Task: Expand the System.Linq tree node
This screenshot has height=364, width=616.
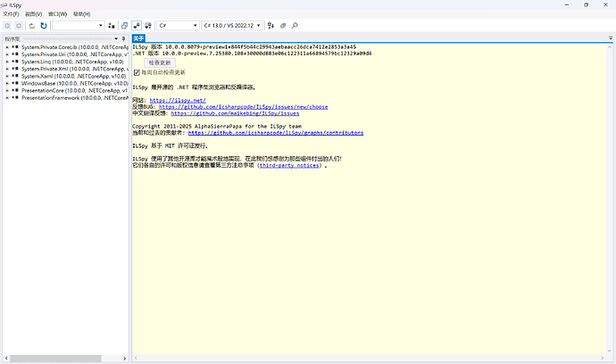Action: point(7,62)
